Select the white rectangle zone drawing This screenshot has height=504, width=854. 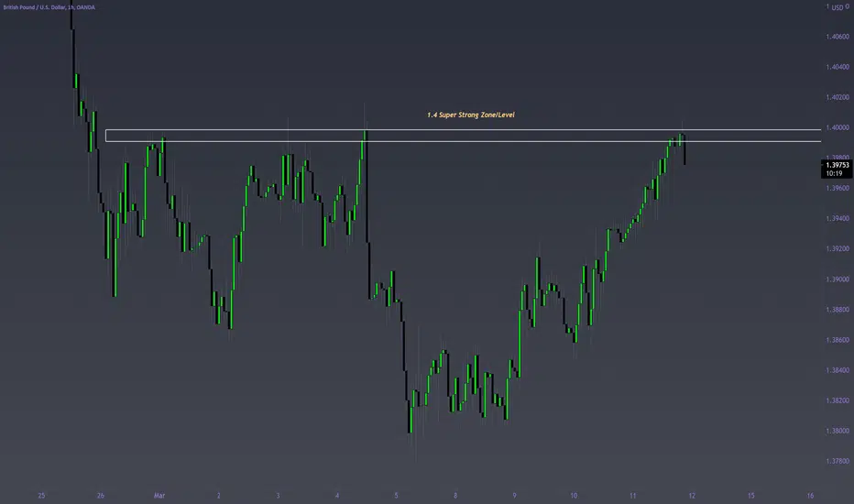click(463, 136)
